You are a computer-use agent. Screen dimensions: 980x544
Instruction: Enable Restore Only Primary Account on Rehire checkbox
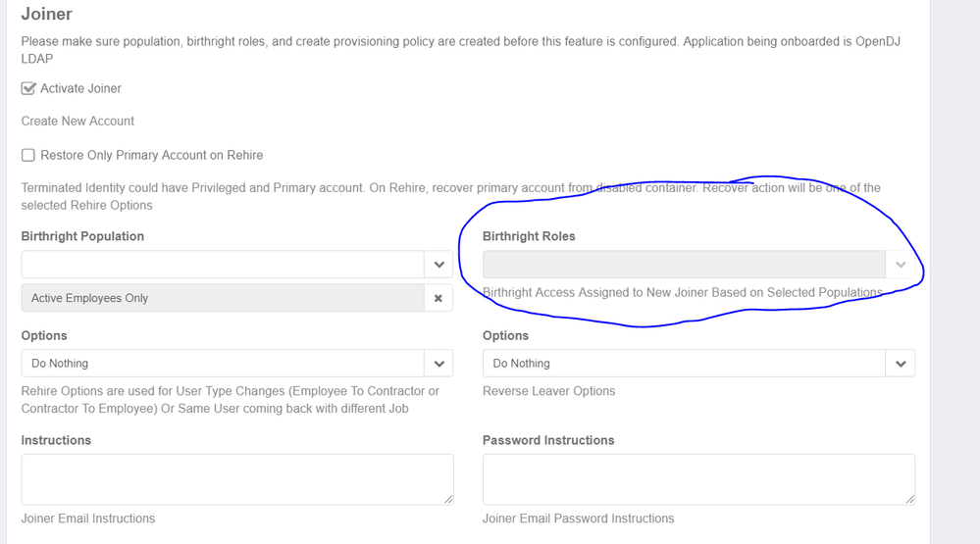[28, 155]
